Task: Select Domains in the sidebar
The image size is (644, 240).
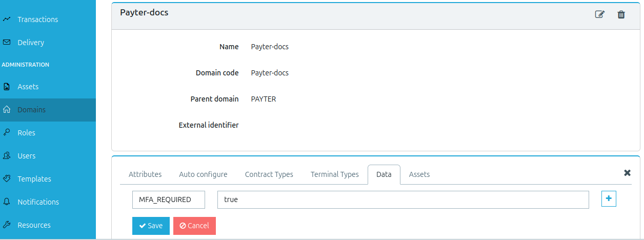Action: (x=48, y=110)
